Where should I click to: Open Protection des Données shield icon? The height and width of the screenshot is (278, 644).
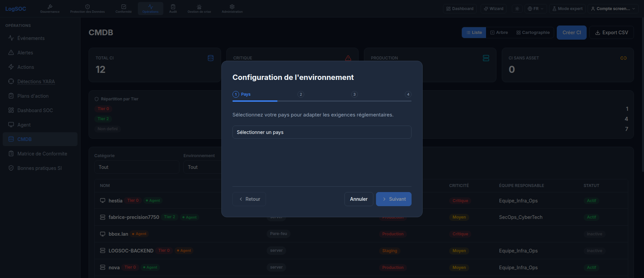(88, 7)
